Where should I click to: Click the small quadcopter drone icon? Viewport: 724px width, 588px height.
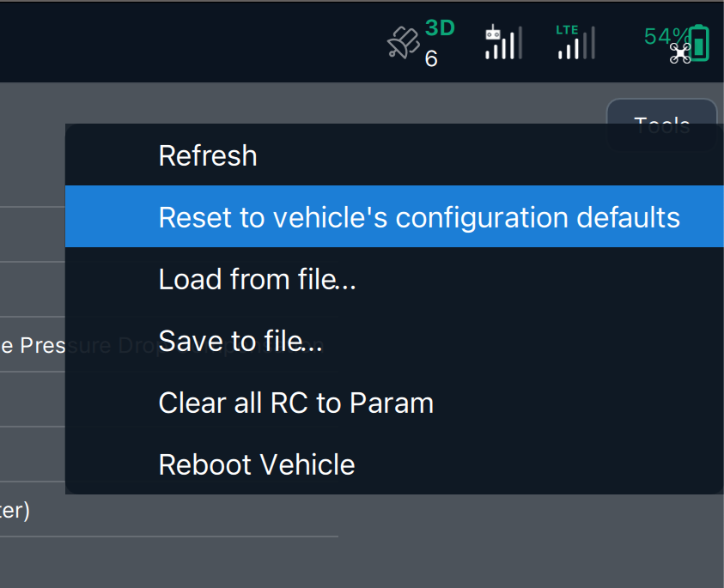point(680,54)
